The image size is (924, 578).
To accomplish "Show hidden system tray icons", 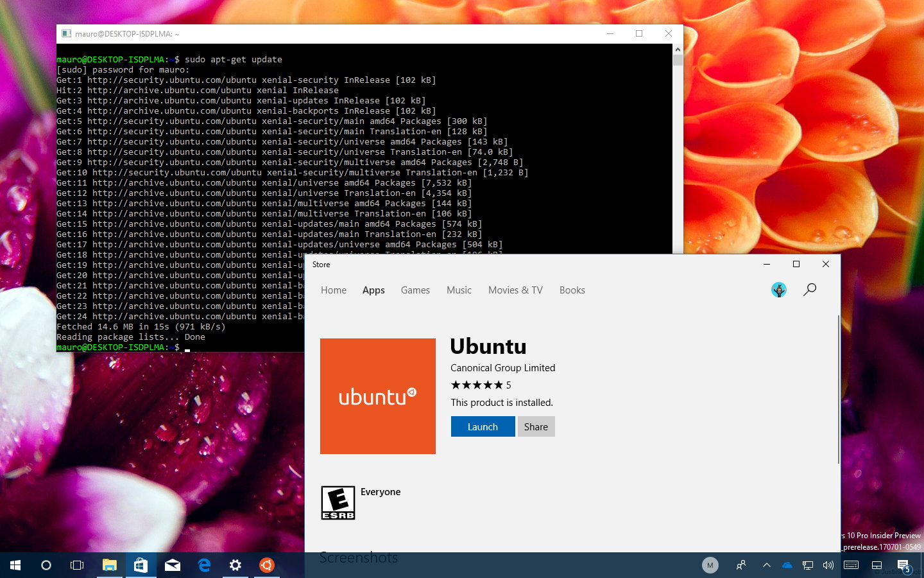I will (766, 565).
